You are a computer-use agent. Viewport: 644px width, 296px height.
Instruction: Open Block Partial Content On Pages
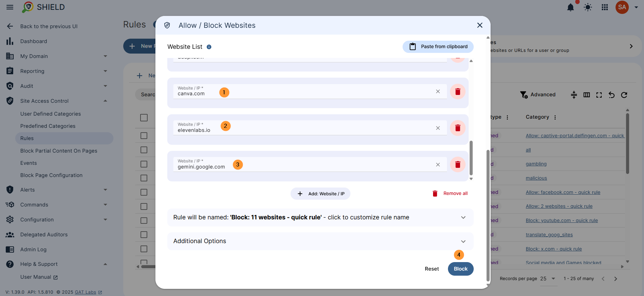[x=59, y=151]
